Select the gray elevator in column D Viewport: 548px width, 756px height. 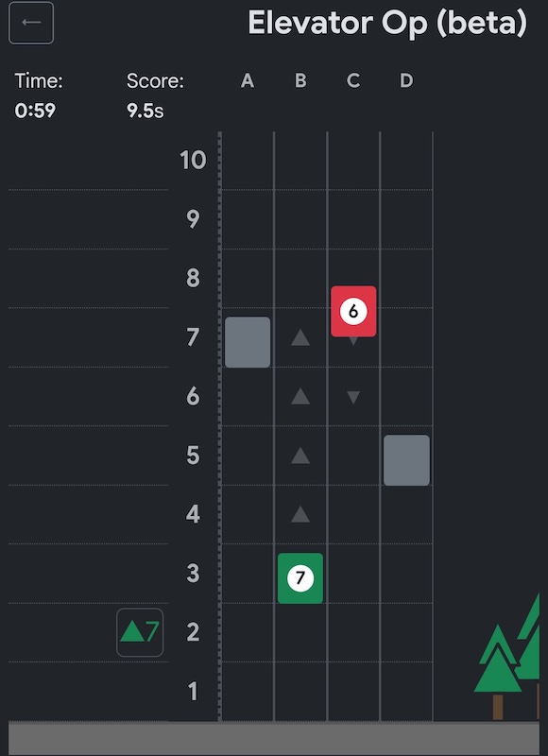pos(406,460)
